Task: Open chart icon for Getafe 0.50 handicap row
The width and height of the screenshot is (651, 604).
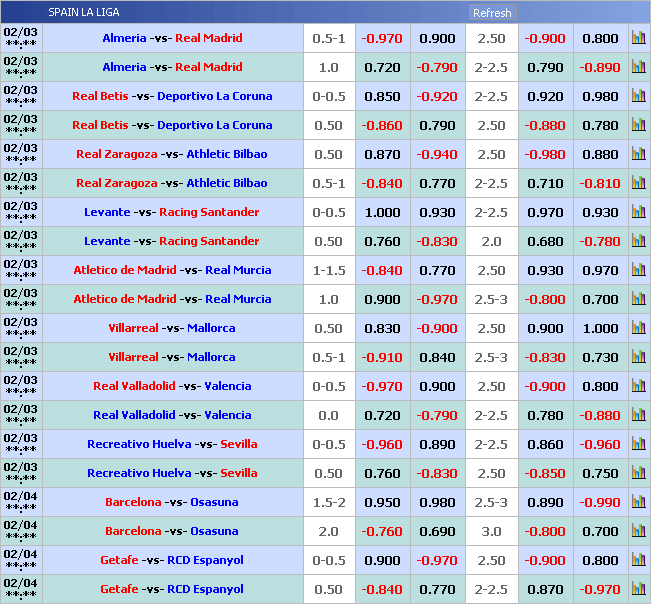Action: tap(638, 589)
